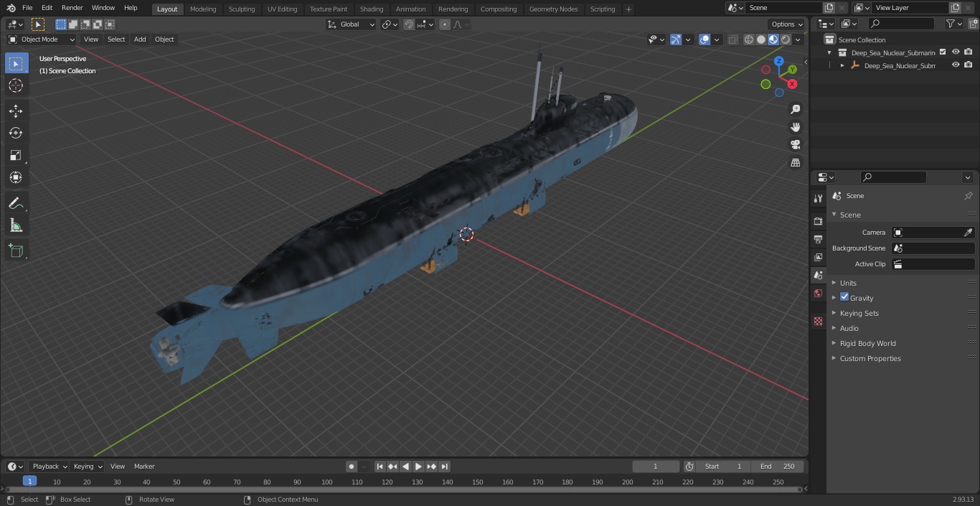The width and height of the screenshot is (980, 506).
Task: Collapse the Deep_Sea_Nuclear_Submarine collection tree
Action: (x=829, y=52)
